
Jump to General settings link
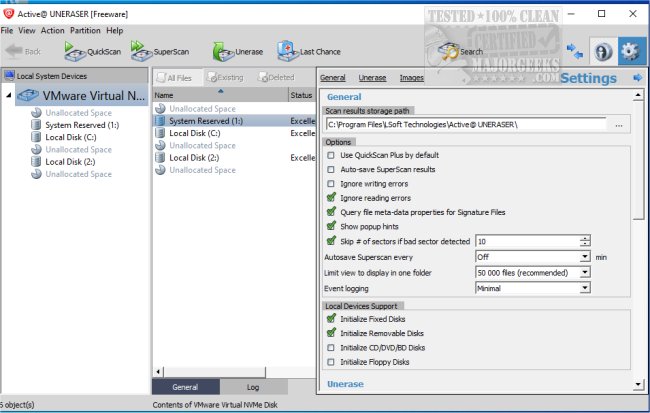point(332,78)
